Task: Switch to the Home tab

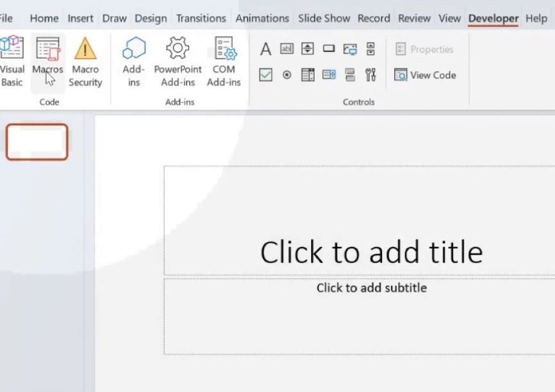Action: point(44,18)
